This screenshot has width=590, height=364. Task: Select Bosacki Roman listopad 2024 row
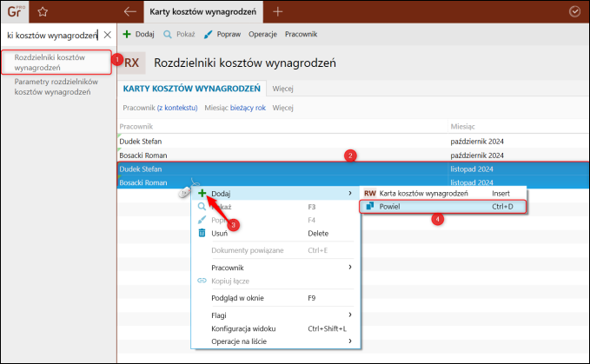354,182
